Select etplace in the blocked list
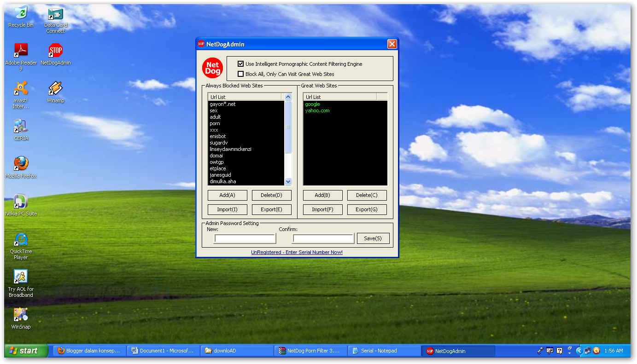Image resolution: width=637 pixels, height=364 pixels. (x=218, y=168)
